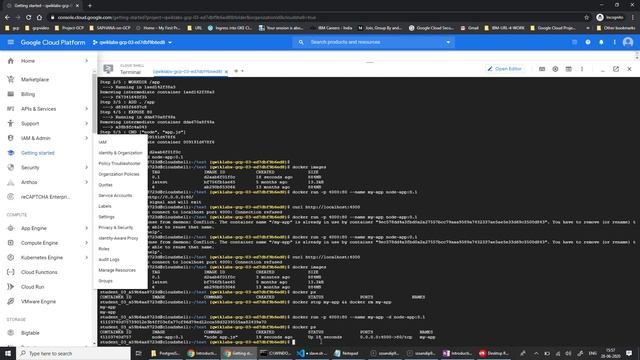
Task: Expand the APIs & Services submenu arrow
Action: pos(87,109)
